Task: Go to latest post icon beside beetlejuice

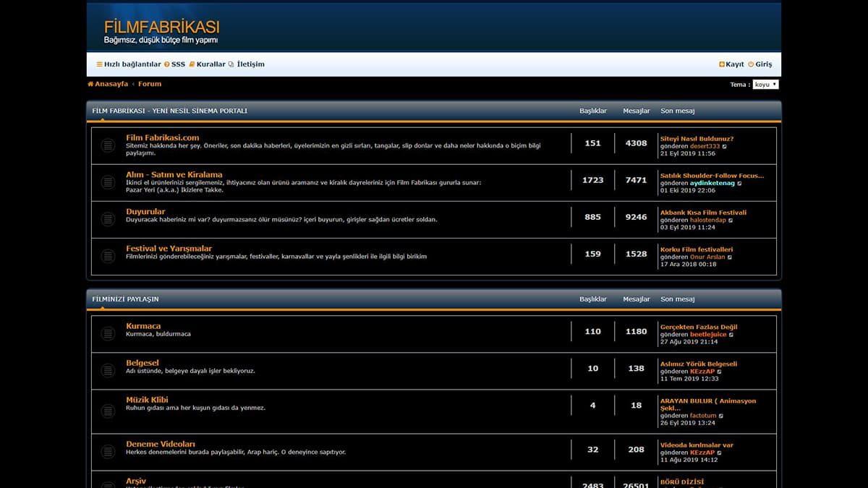Action: (731, 334)
